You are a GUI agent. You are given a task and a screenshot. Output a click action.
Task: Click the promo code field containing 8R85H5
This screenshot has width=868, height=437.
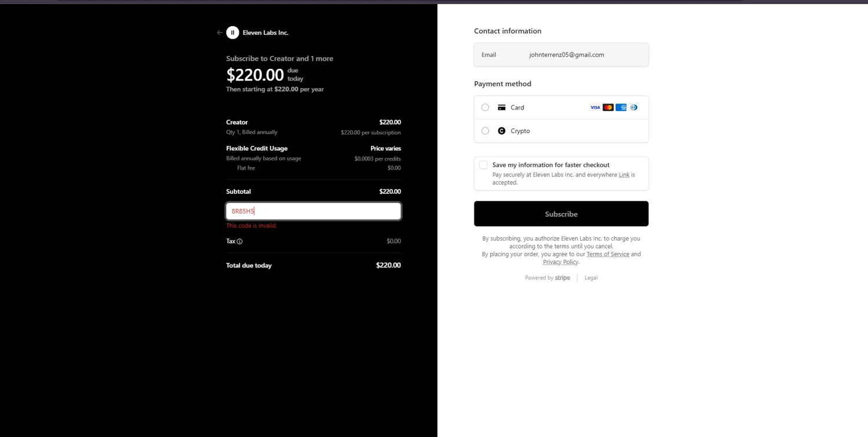(x=313, y=211)
